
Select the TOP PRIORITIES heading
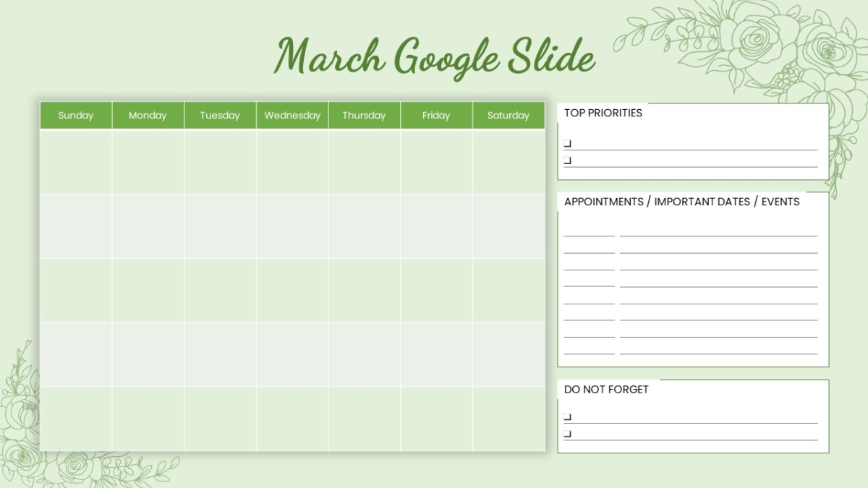603,113
